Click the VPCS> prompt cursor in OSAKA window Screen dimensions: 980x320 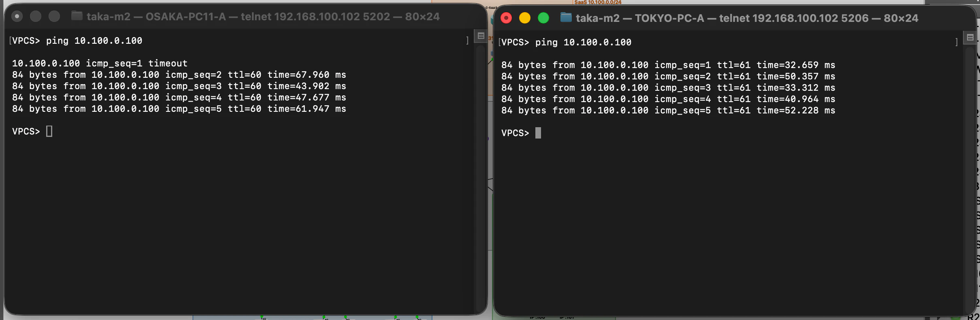tap(49, 131)
